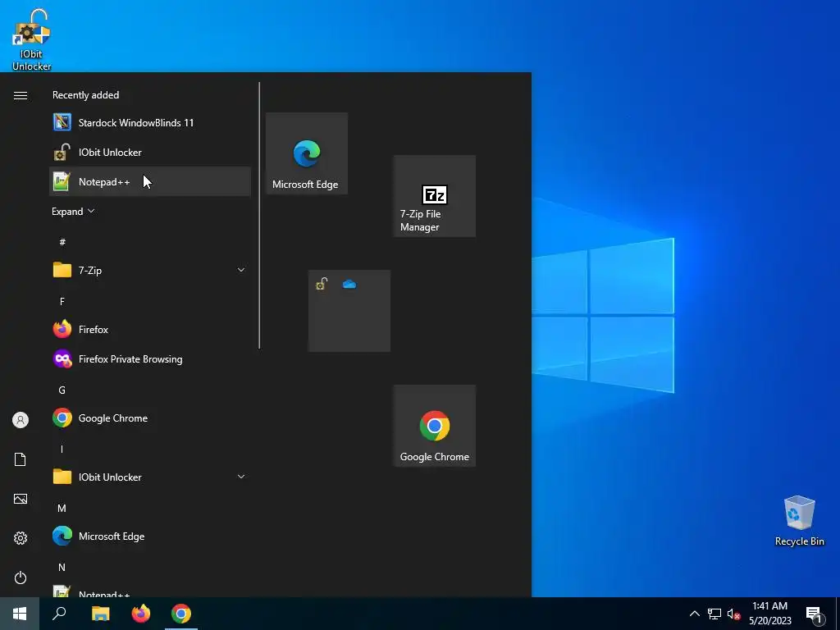Expand the Recently added list
Image resolution: width=840 pixels, height=630 pixels.
[73, 211]
